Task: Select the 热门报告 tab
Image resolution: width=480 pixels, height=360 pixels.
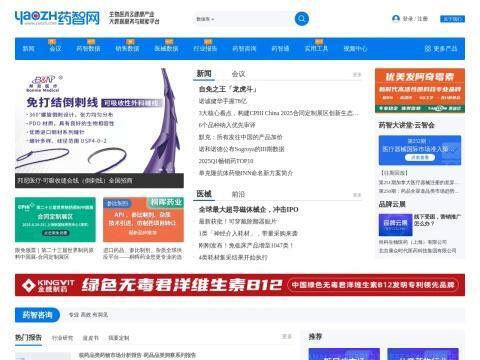Action: pos(28,337)
